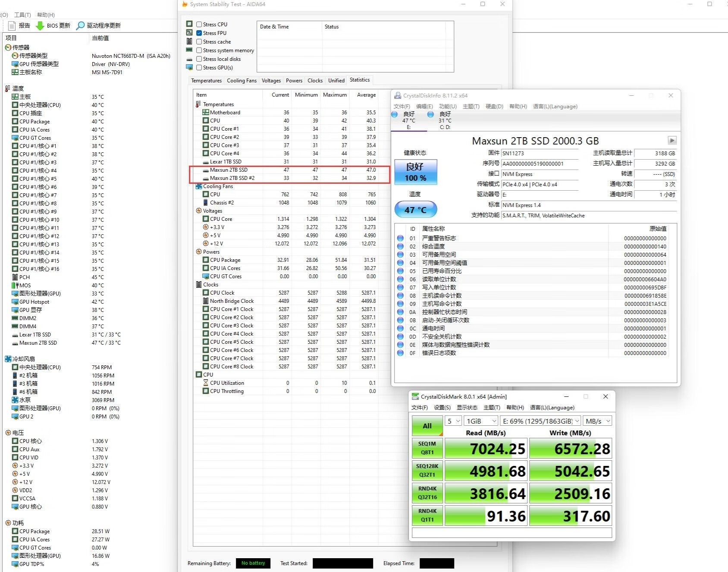
Task: Click the GPU 传感器类型 monitor icon
Action: tap(15, 64)
